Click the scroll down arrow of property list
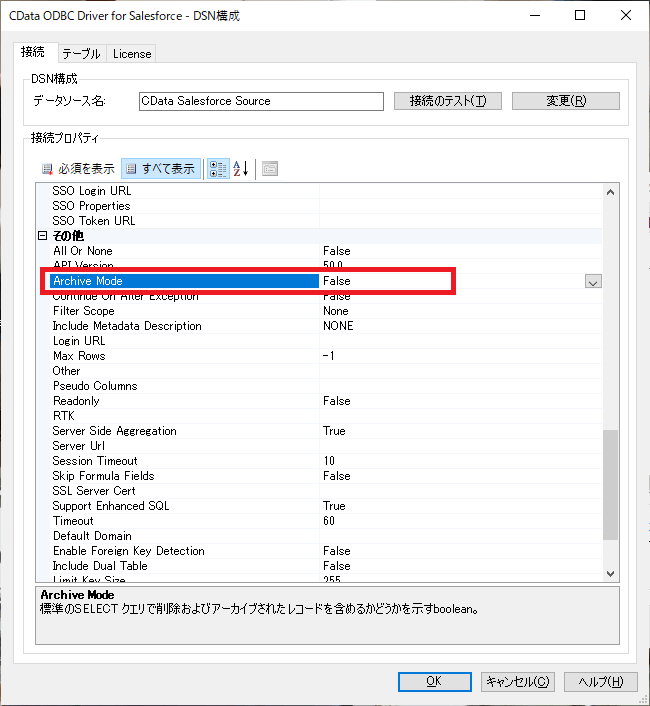The height and width of the screenshot is (706, 650). point(610,574)
